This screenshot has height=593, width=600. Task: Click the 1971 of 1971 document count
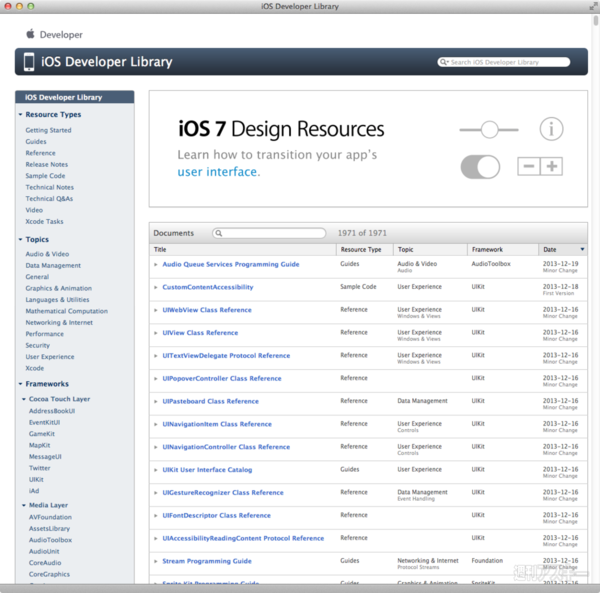[x=362, y=233]
